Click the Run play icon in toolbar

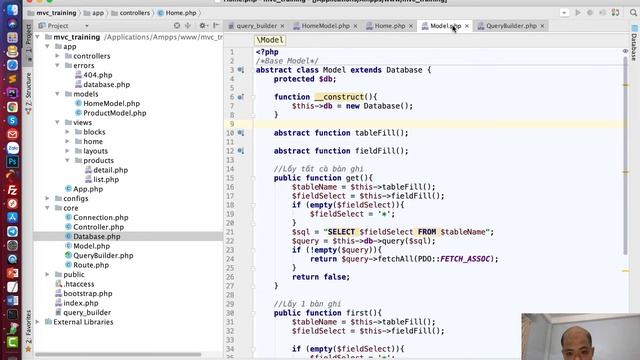(578, 13)
